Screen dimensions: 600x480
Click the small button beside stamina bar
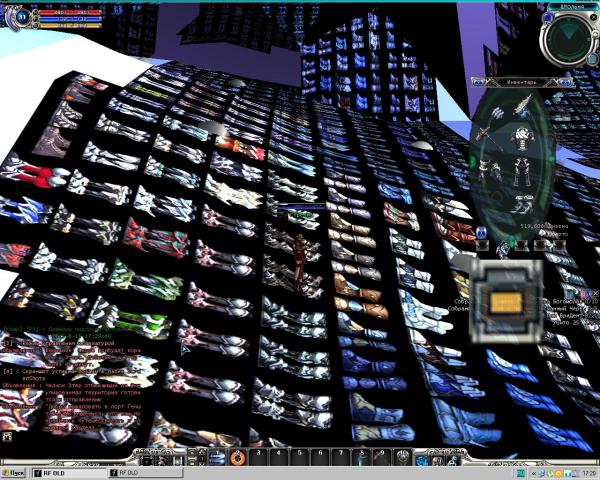[35, 25]
